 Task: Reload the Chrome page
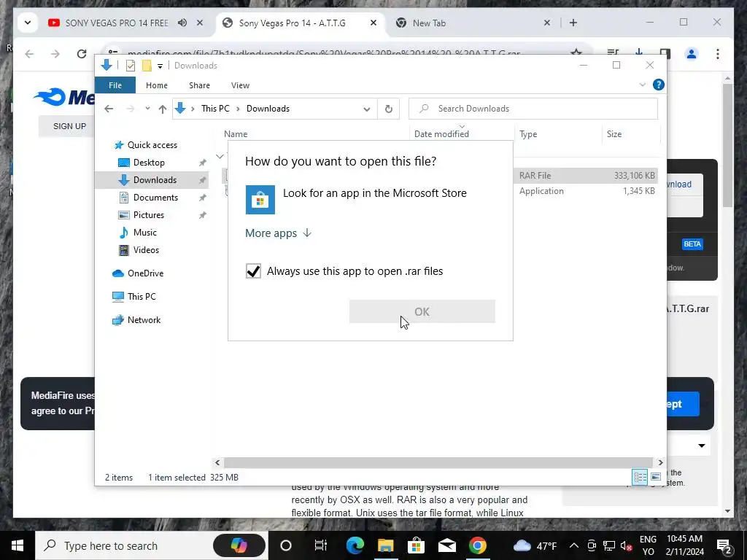click(x=82, y=54)
